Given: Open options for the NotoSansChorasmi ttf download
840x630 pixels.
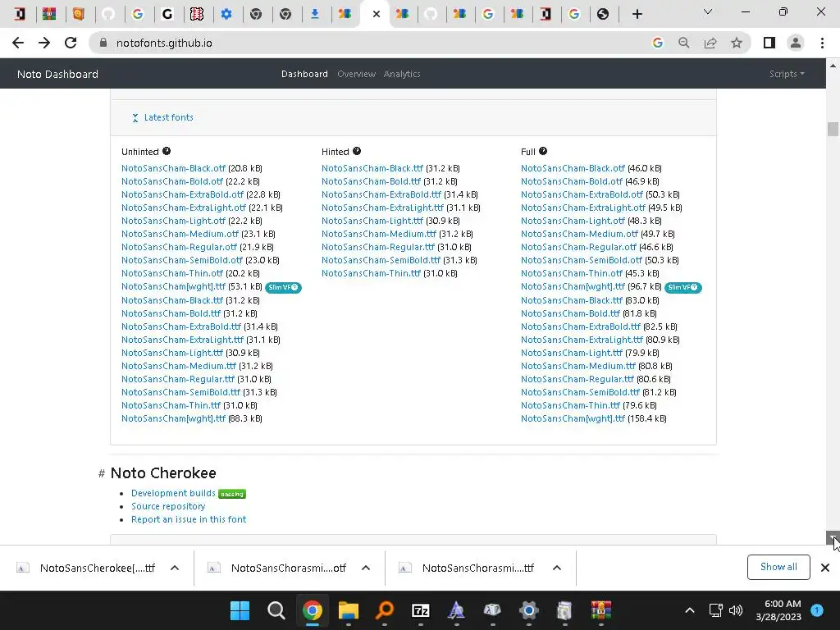Looking at the screenshot, I should click(557, 568).
